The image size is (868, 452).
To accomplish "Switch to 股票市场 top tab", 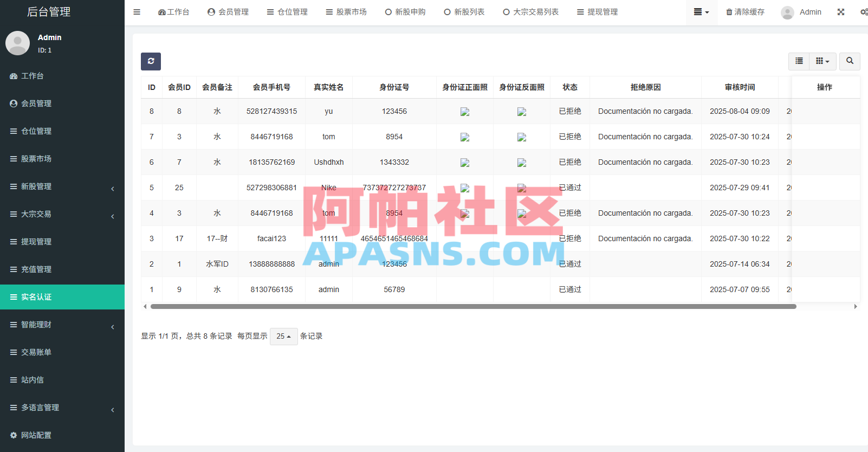I will point(346,12).
